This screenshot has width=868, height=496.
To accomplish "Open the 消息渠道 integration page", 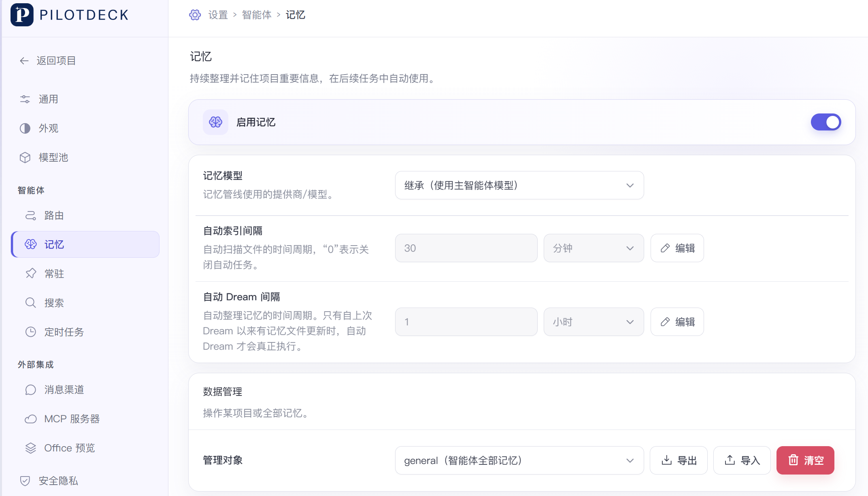I will [x=85, y=390].
